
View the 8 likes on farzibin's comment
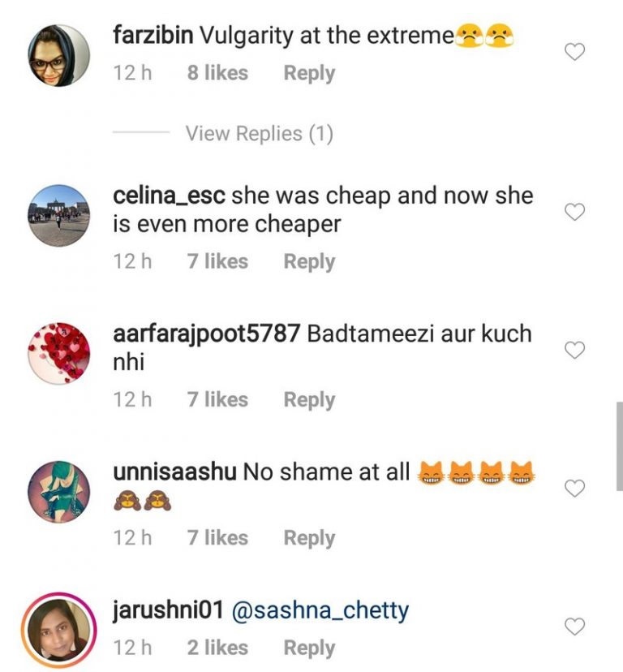click(x=217, y=73)
